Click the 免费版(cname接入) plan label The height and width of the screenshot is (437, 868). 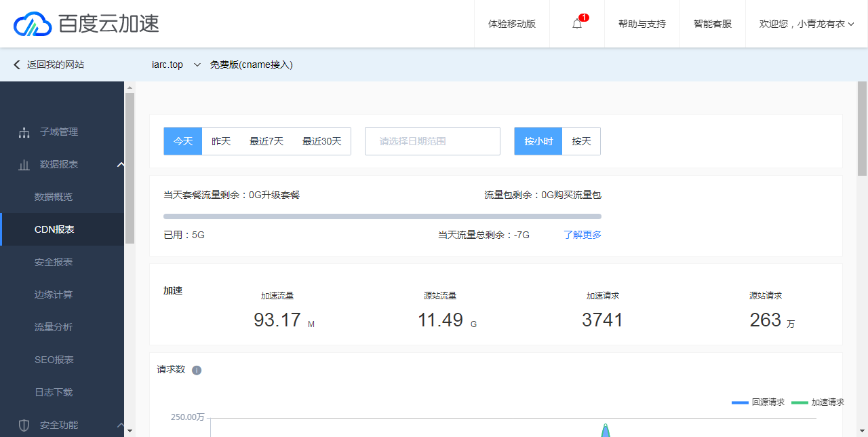pos(252,64)
